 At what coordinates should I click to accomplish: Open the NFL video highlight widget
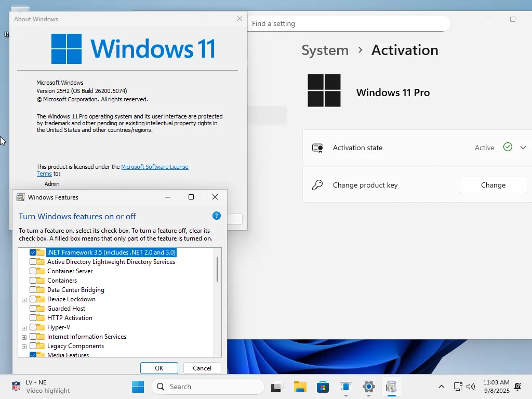pyautogui.click(x=41, y=387)
